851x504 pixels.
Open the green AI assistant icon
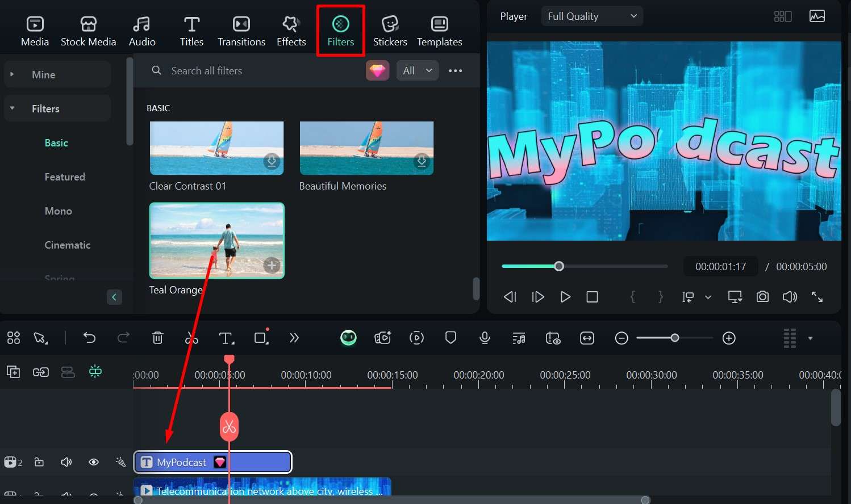348,338
